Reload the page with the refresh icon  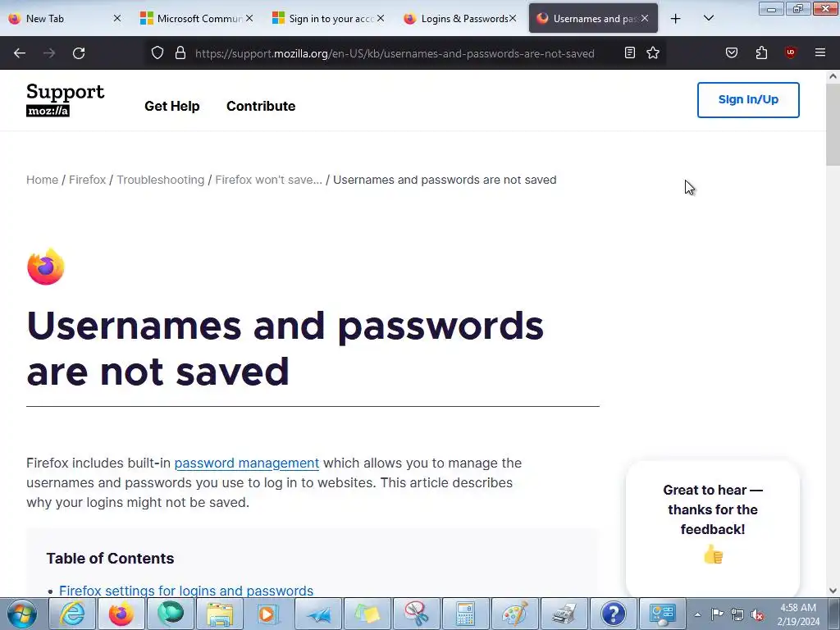coord(79,53)
